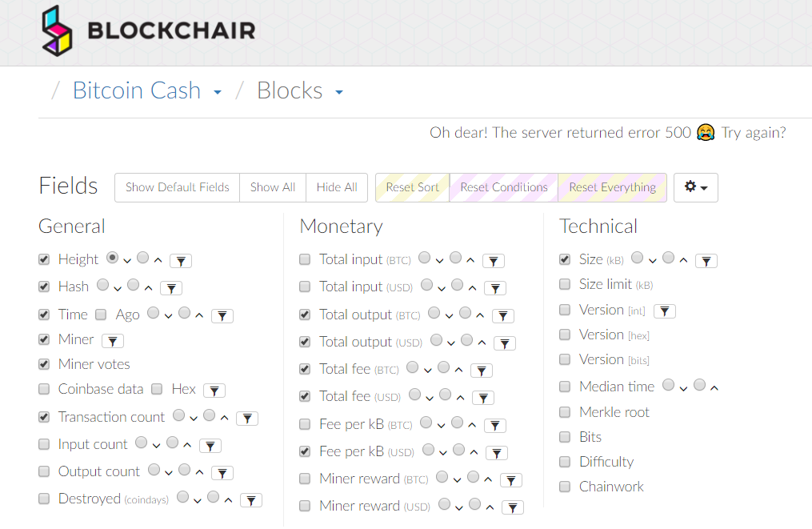
Task: Click the Size (kB) filter funnel
Action: [706, 260]
